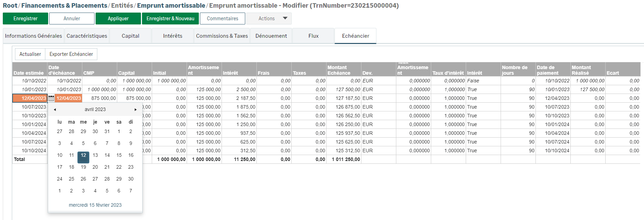This screenshot has width=644, height=220.
Task: Open the Commissions & Taxes tab
Action: [x=222, y=36]
